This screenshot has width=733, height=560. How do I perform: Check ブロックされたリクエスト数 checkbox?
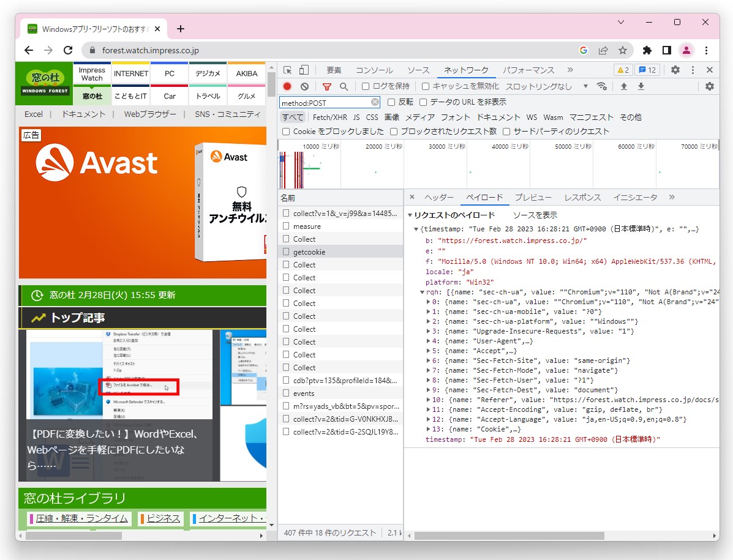pos(394,132)
